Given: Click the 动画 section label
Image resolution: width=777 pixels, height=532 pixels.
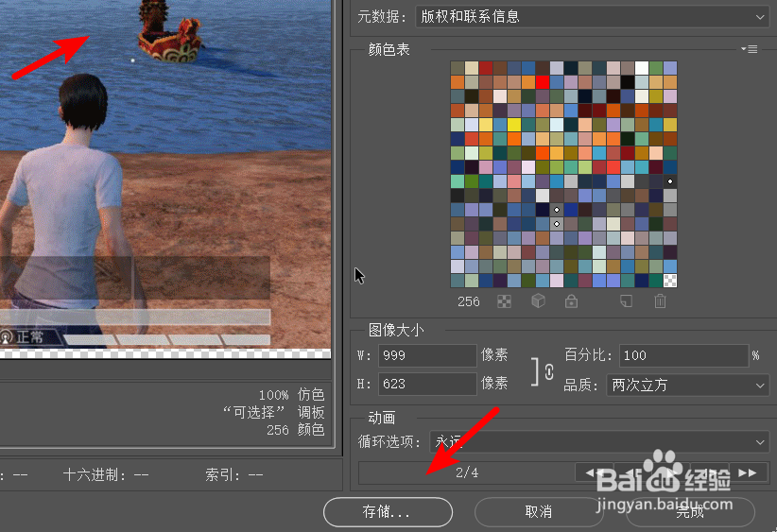Looking at the screenshot, I should tap(382, 418).
